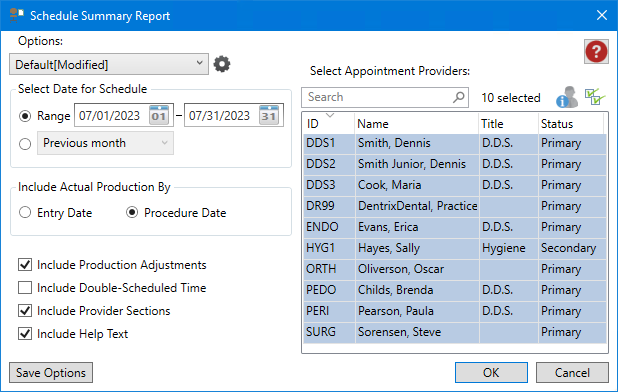Select provider row Cook, Maria
Screen dimensions: 618x392
pos(455,185)
